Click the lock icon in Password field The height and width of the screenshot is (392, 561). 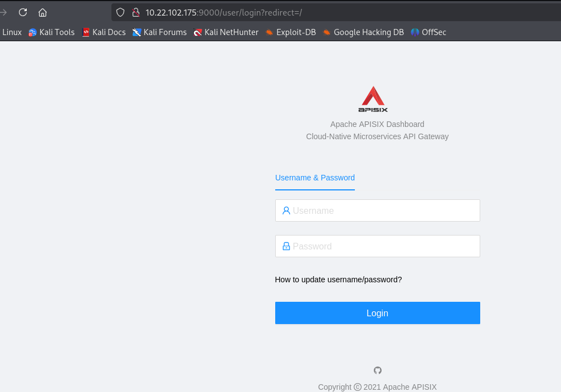pyautogui.click(x=286, y=246)
